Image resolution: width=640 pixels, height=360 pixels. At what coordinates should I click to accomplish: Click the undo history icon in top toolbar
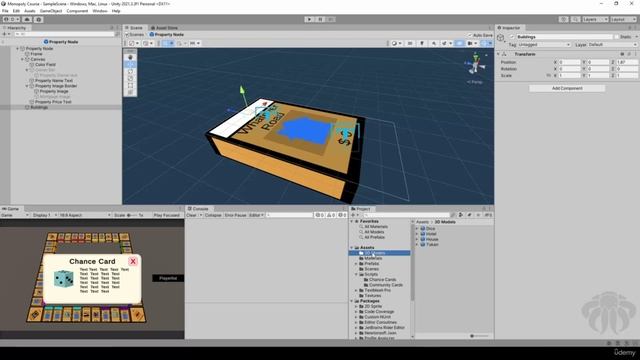[x=564, y=19]
